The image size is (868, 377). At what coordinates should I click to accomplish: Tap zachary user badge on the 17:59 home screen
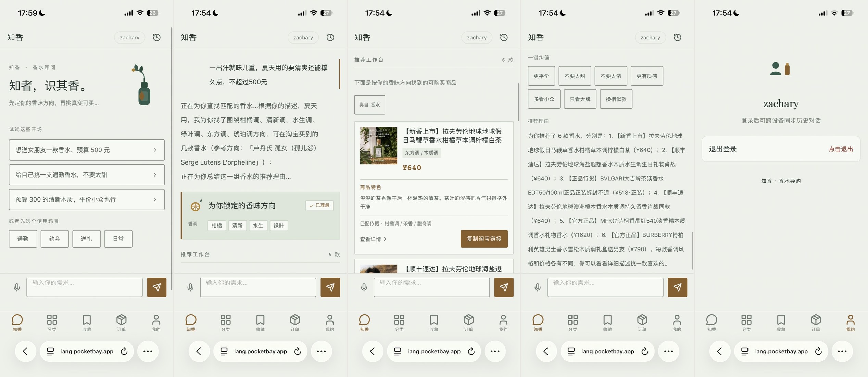tap(129, 37)
